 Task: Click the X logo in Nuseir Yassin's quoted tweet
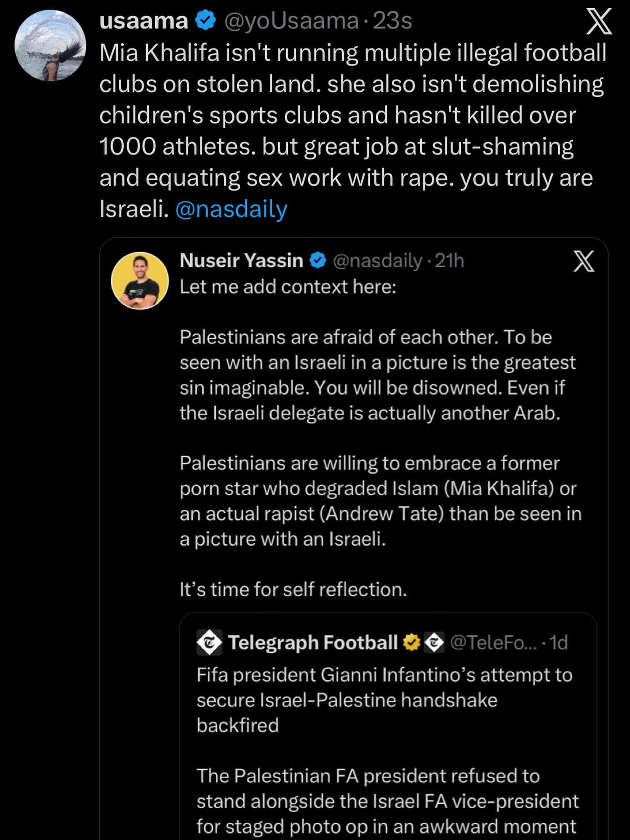point(584,261)
